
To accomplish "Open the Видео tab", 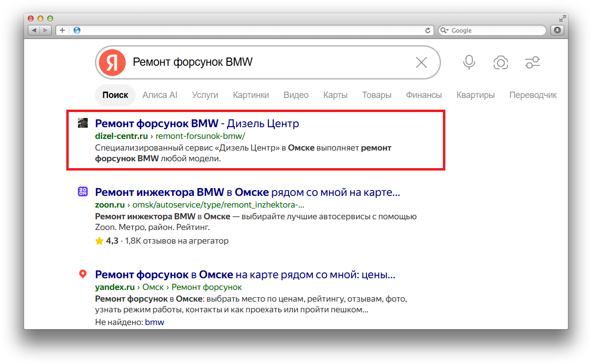I will pos(296,95).
